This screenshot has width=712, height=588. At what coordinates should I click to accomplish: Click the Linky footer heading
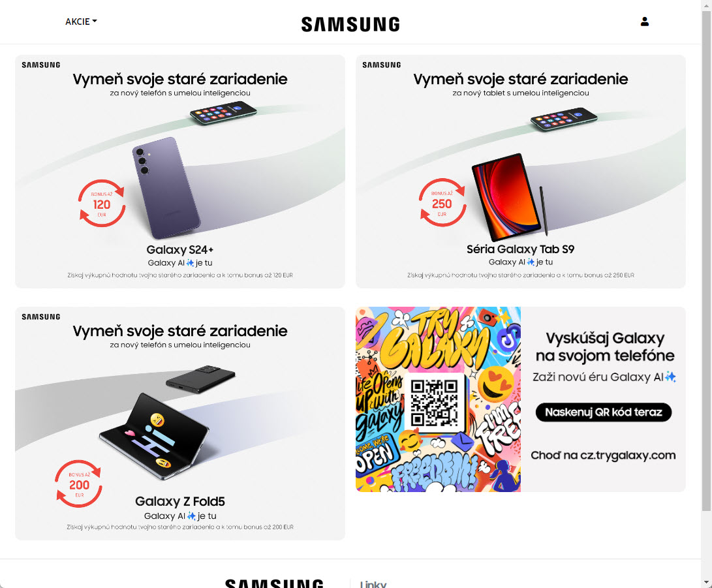(373, 584)
